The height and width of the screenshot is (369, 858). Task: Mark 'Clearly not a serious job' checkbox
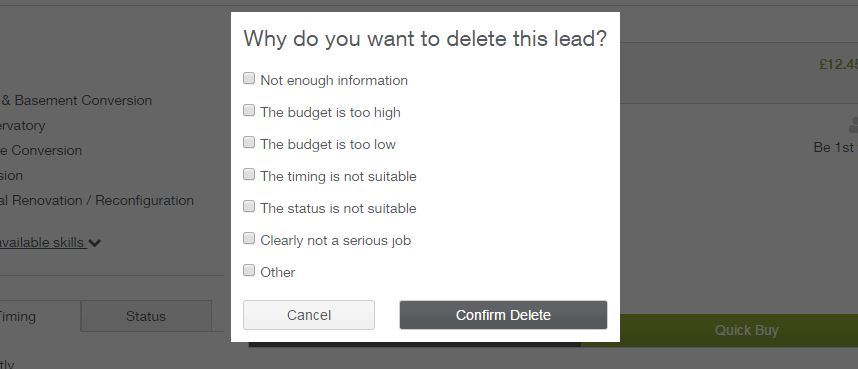(x=249, y=239)
